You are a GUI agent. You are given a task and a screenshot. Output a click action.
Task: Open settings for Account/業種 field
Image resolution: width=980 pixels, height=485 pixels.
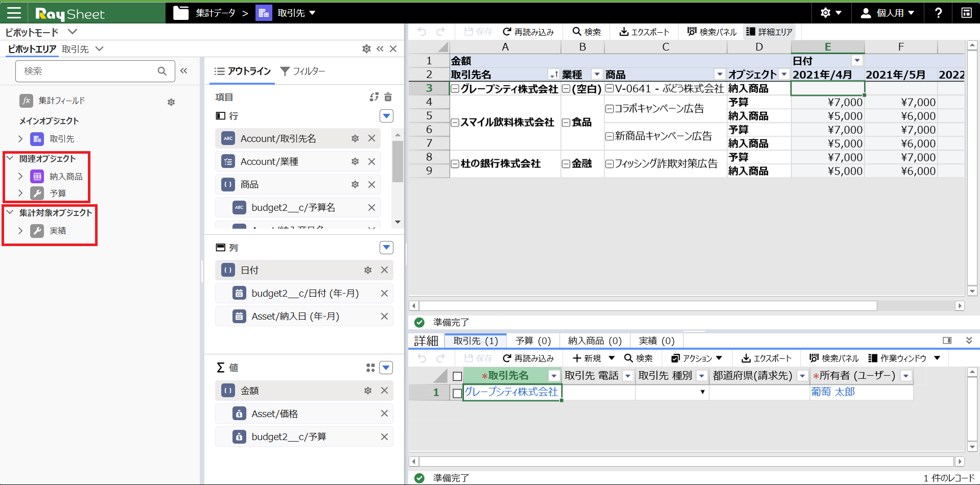click(355, 161)
